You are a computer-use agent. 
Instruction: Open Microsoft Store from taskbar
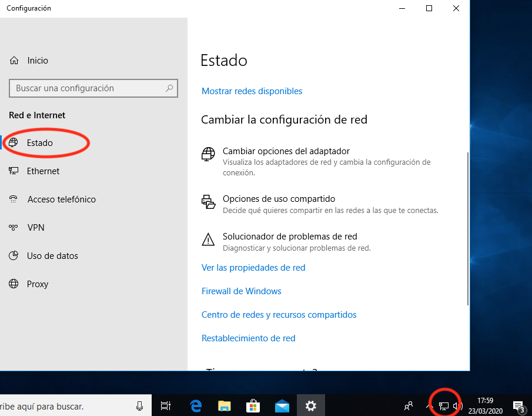253,406
